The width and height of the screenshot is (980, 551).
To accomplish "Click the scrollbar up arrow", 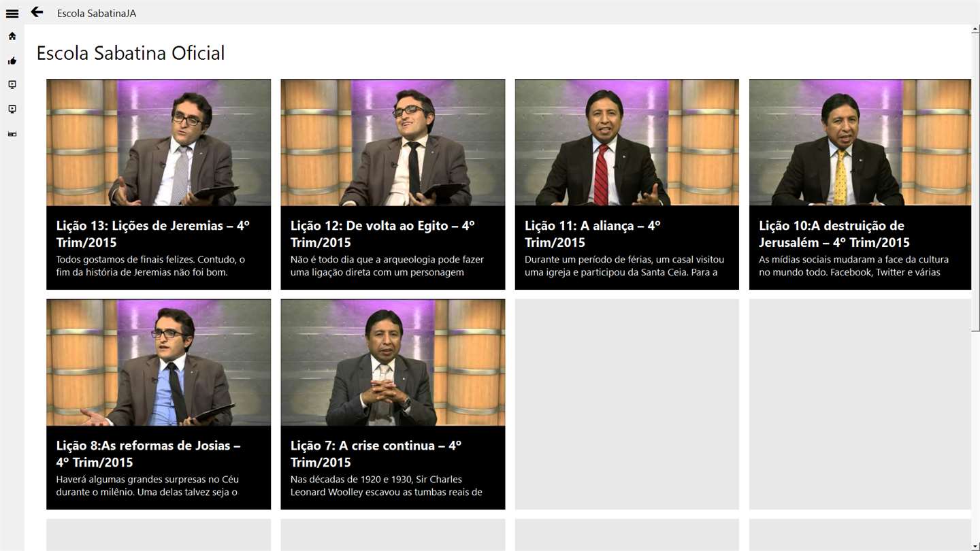I will coord(975,29).
